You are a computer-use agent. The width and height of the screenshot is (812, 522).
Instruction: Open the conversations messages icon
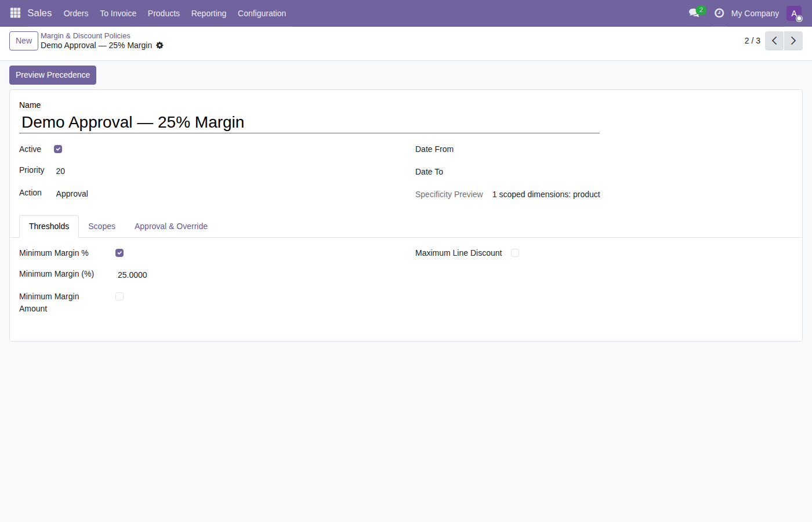tap(694, 13)
